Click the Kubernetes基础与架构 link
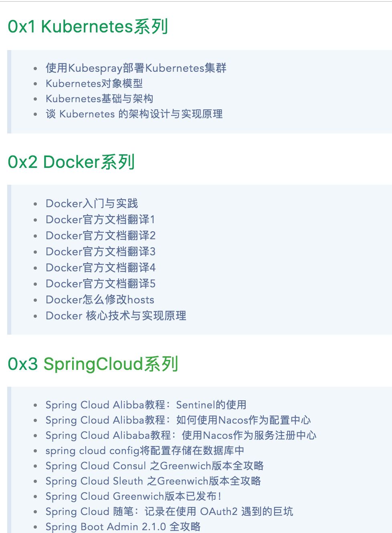This screenshot has height=533, width=392. tap(99, 99)
